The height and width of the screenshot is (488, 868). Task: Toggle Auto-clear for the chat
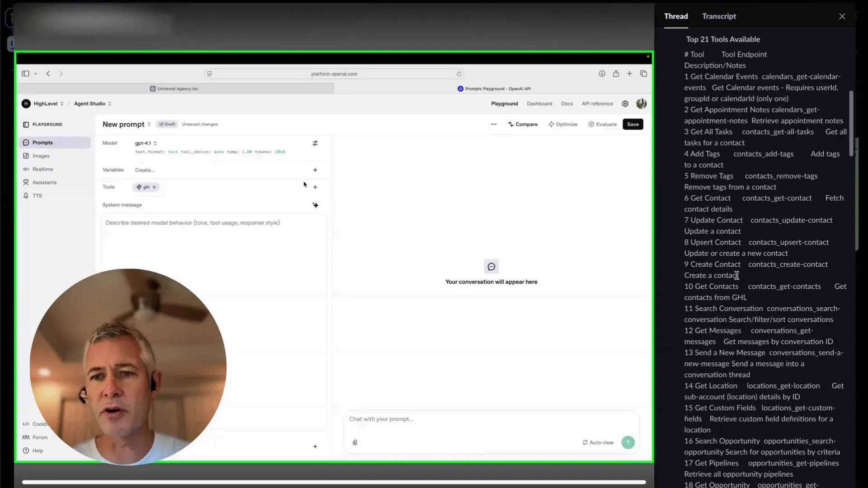click(x=598, y=442)
